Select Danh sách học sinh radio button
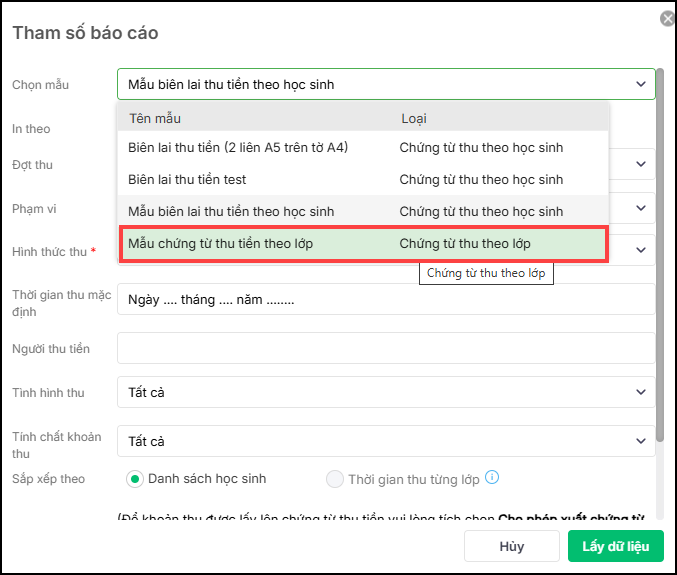677x575 pixels. click(x=135, y=479)
